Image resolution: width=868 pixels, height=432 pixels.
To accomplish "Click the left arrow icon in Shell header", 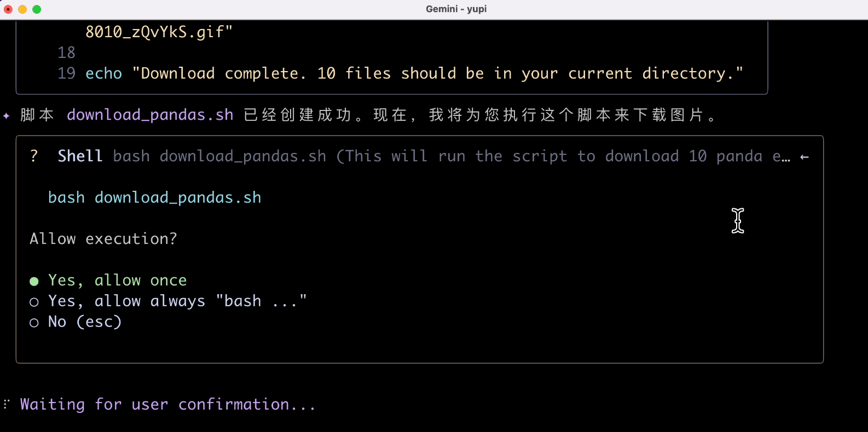I will click(x=804, y=157).
